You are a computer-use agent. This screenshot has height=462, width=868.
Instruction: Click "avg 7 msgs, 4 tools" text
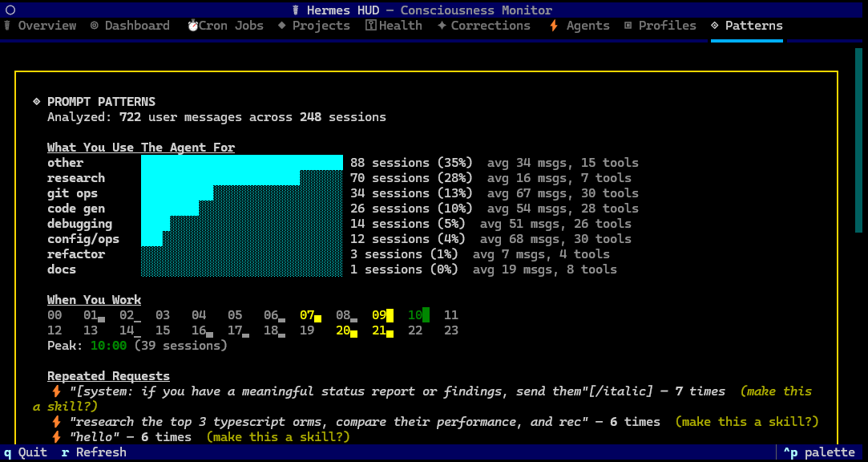tap(541, 254)
